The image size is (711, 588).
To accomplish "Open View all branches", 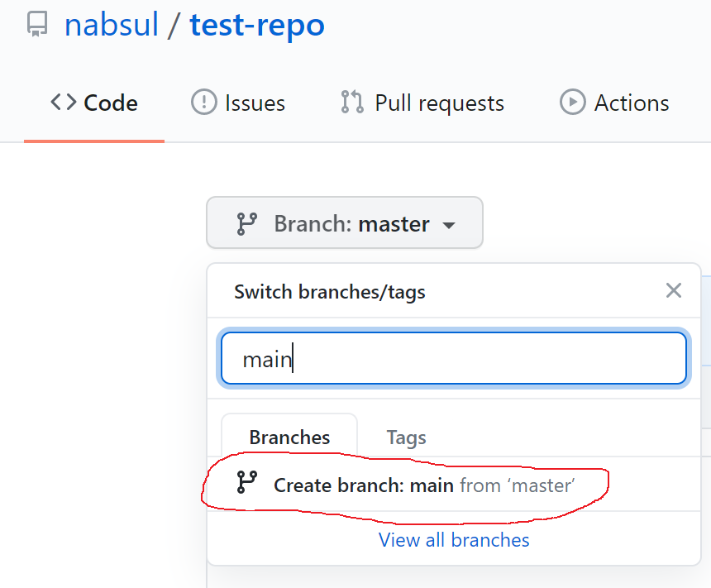I will [453, 540].
